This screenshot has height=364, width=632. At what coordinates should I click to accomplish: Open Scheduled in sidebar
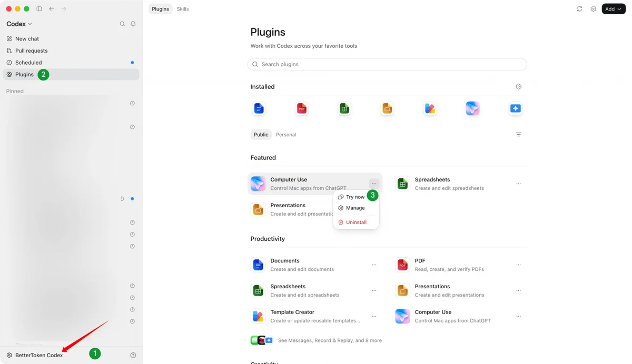(71, 63)
